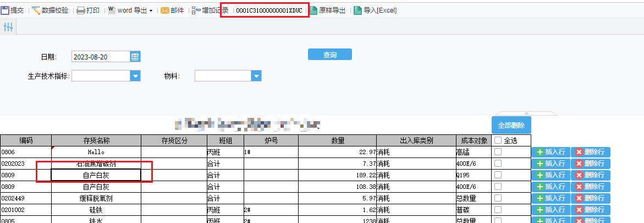Viewport: 644px width, 223px height.
Task: Click the 成本对象 column header
Action: pos(474,140)
